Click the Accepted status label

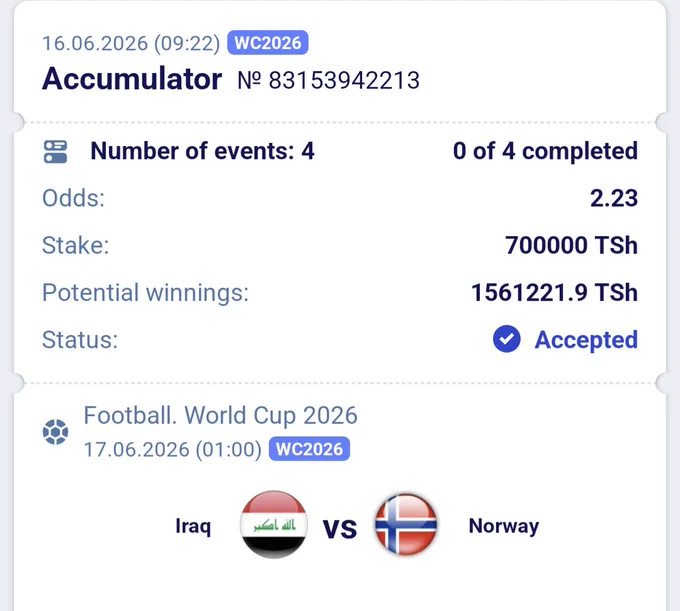[586, 340]
